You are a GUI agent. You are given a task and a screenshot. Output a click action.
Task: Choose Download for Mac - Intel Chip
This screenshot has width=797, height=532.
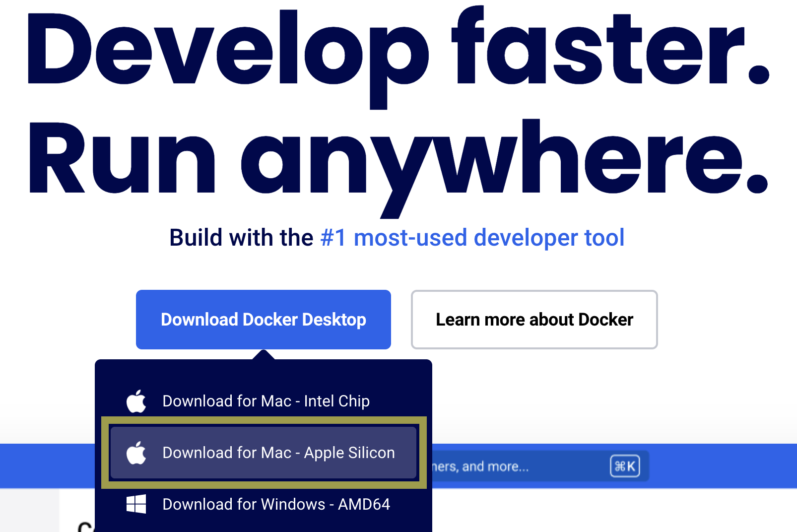click(x=263, y=401)
